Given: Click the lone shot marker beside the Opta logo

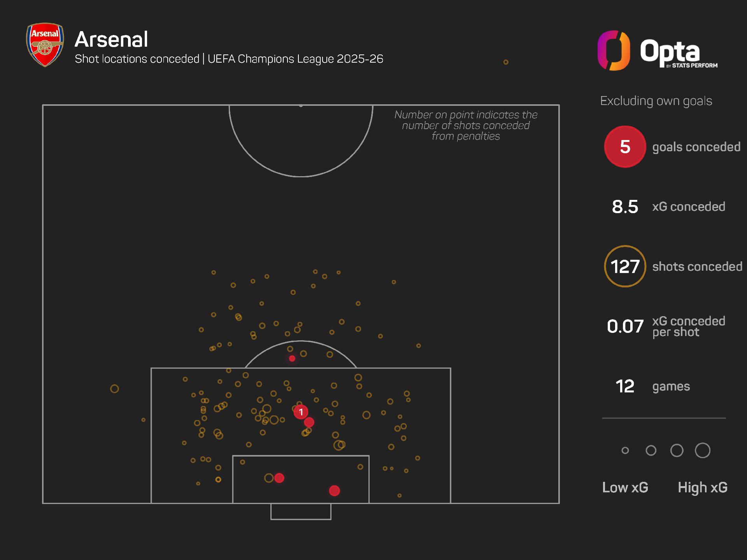Looking at the screenshot, I should click(506, 62).
